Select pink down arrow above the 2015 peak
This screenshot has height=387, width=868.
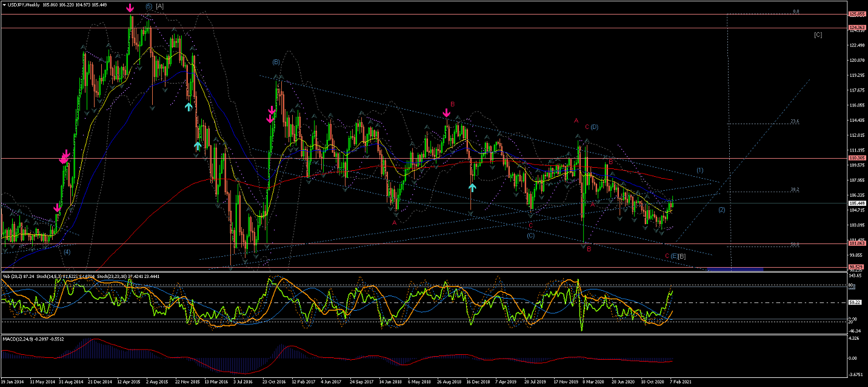tap(130, 8)
